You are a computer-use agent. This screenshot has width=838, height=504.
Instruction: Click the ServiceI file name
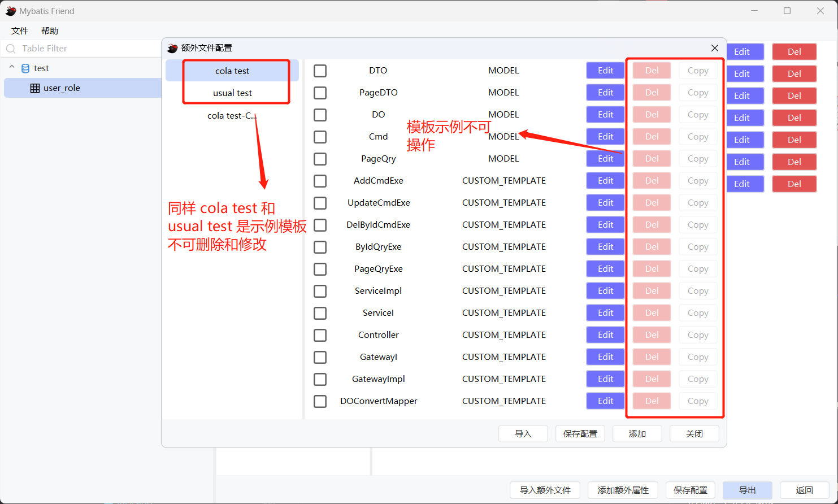click(x=379, y=313)
